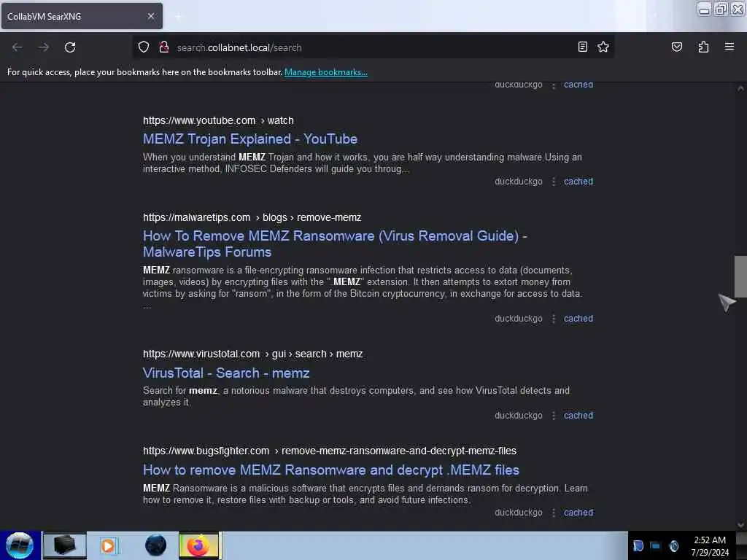747x560 pixels.
Task: Select the Firefox taskbar icon
Action: tap(198, 545)
